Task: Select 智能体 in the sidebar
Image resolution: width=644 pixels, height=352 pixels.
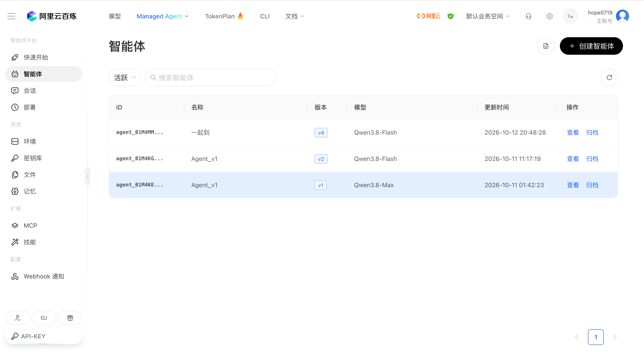Action: [x=44, y=74]
